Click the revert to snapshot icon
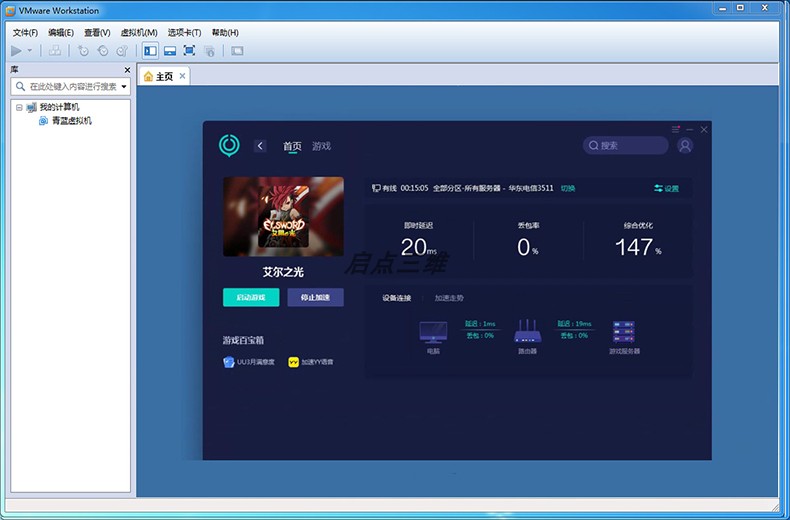The height and width of the screenshot is (520, 790). pyautogui.click(x=103, y=51)
